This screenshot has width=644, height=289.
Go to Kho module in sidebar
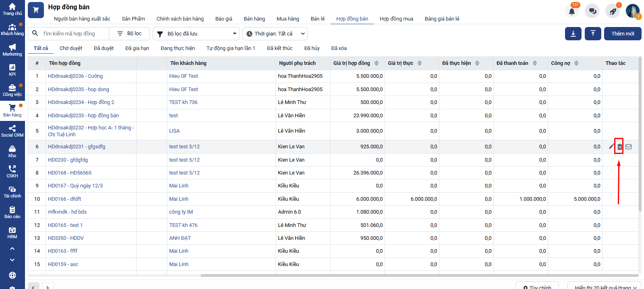12,151
